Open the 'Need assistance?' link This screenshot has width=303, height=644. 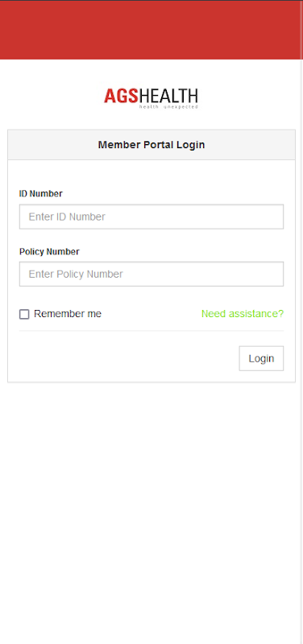(243, 314)
